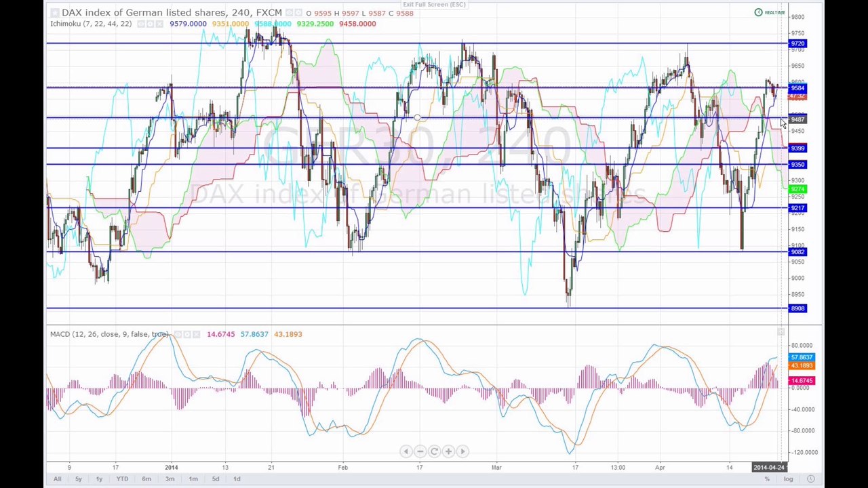Open chart properties icon at bottom right

(811, 479)
